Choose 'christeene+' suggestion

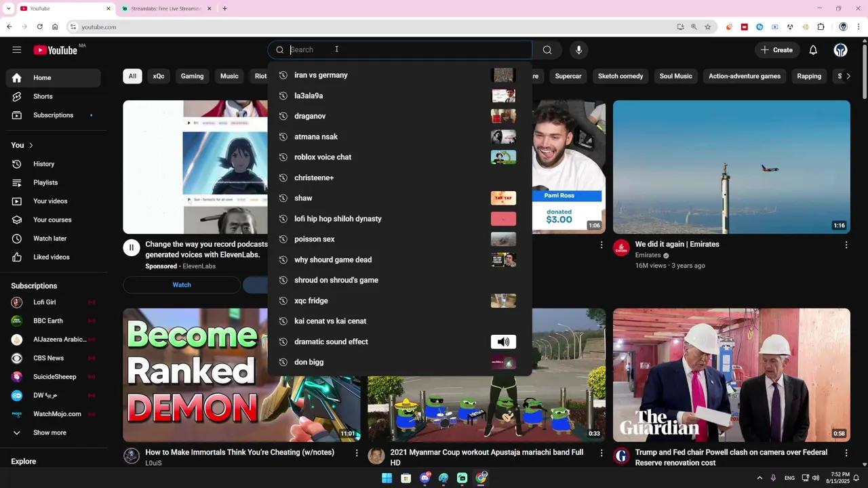point(400,178)
